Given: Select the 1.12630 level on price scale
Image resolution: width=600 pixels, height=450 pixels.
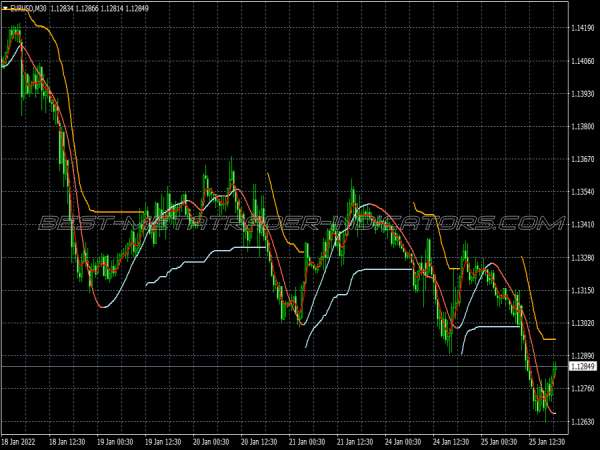Looking at the screenshot, I should (x=584, y=422).
